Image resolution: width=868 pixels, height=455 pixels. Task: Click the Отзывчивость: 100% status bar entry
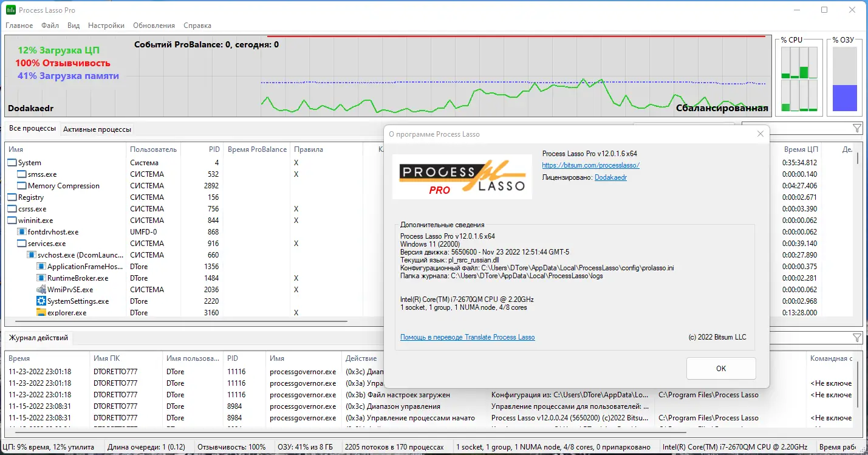232,447
